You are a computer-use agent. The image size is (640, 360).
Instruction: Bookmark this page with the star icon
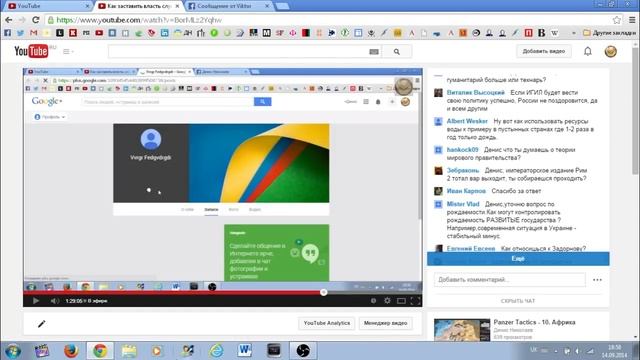[617, 20]
